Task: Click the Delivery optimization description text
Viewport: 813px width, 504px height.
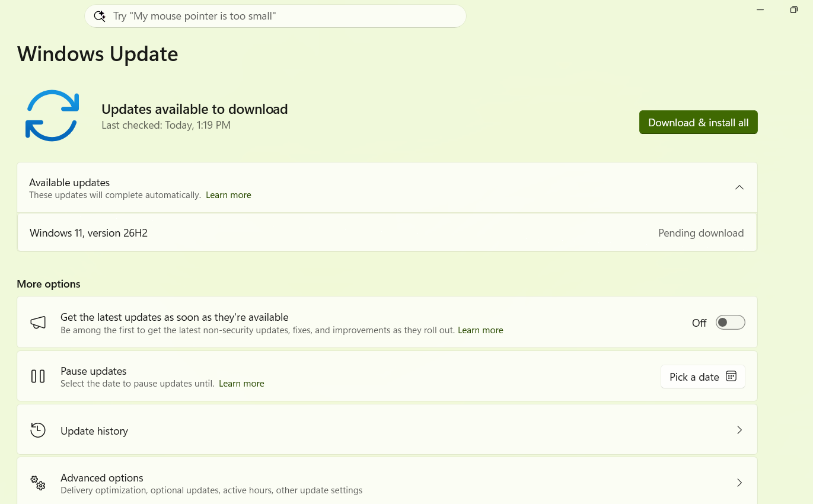Action: [211, 490]
